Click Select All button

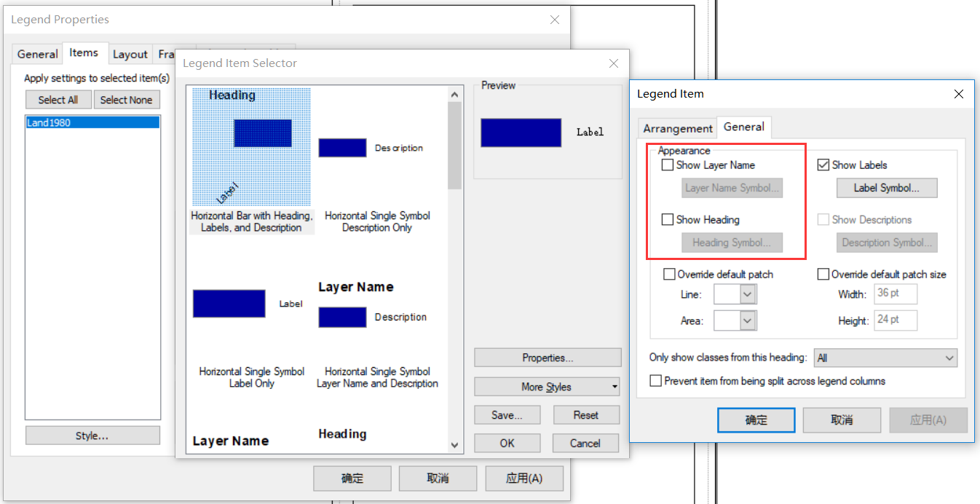click(x=58, y=100)
